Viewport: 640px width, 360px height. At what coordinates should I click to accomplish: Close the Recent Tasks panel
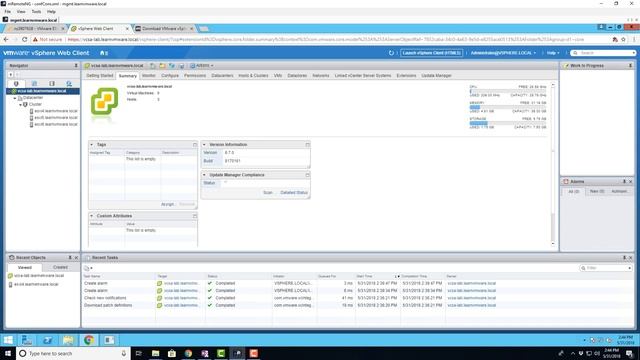(630, 258)
